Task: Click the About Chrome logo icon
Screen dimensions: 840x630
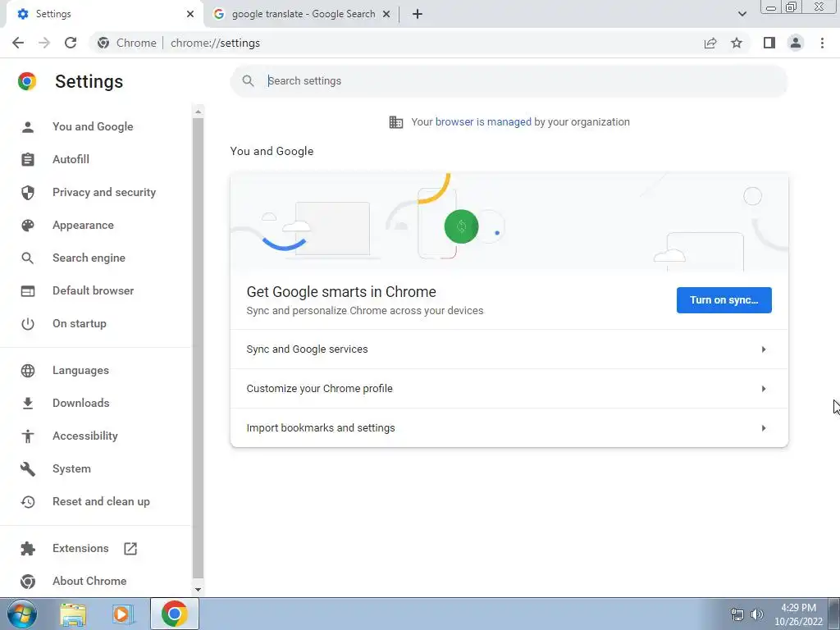Action: 28,582
